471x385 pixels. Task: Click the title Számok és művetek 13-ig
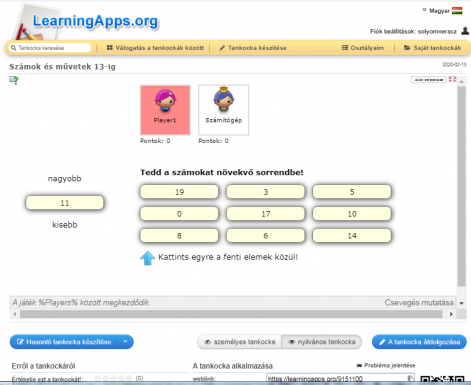coord(62,67)
